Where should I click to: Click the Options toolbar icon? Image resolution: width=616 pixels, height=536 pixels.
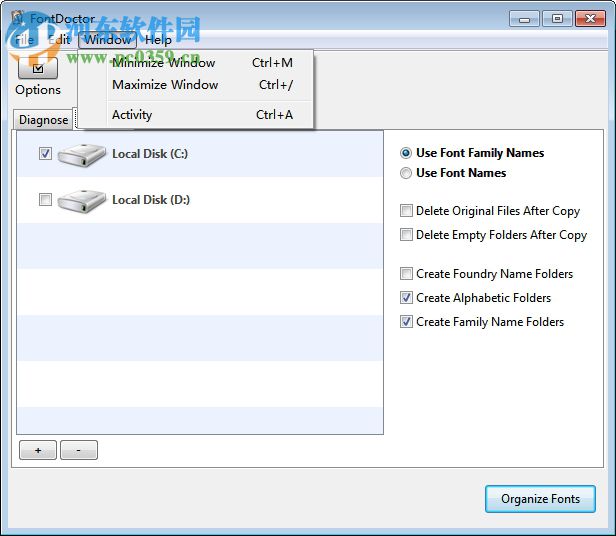(38, 68)
